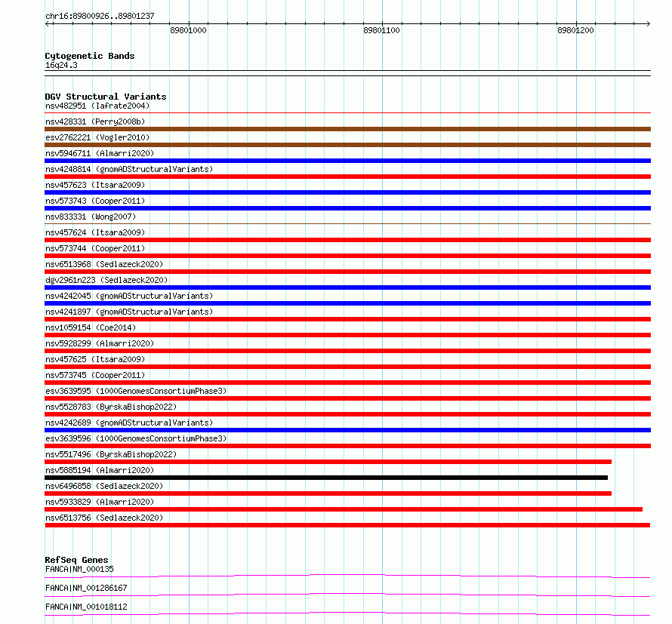Open Cytogenetic Bands track title
Image resolution: width=672 pixels, height=624 pixels.
[x=90, y=56]
